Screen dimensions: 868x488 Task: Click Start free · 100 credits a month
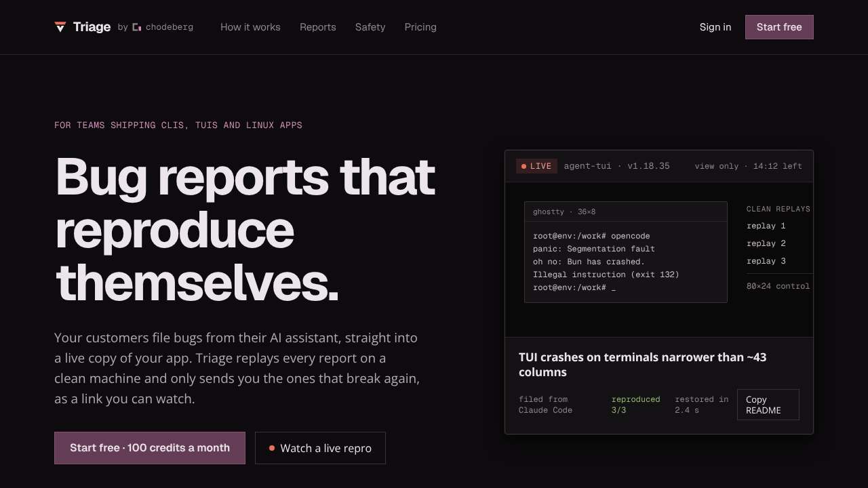pos(150,448)
